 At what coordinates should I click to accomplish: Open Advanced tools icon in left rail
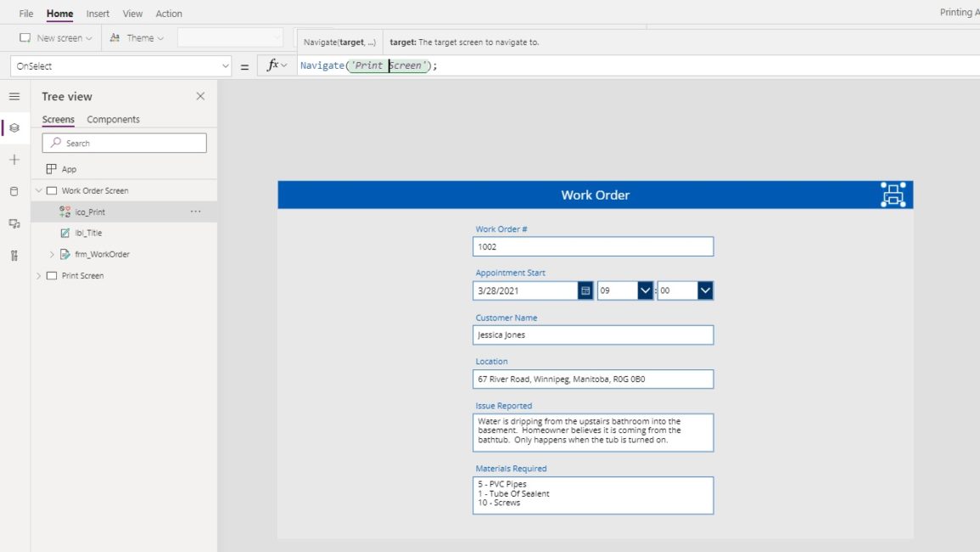click(x=14, y=256)
